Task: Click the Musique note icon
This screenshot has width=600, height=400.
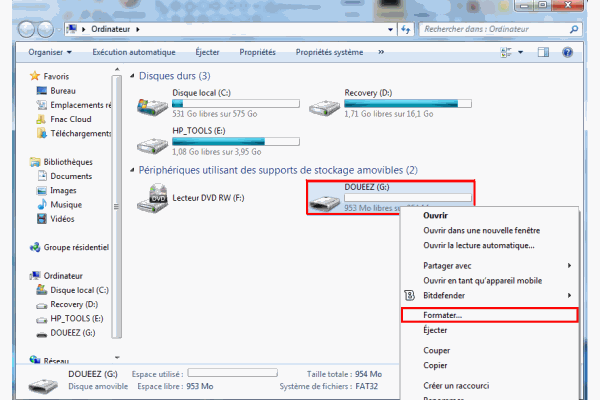Action: point(42,204)
